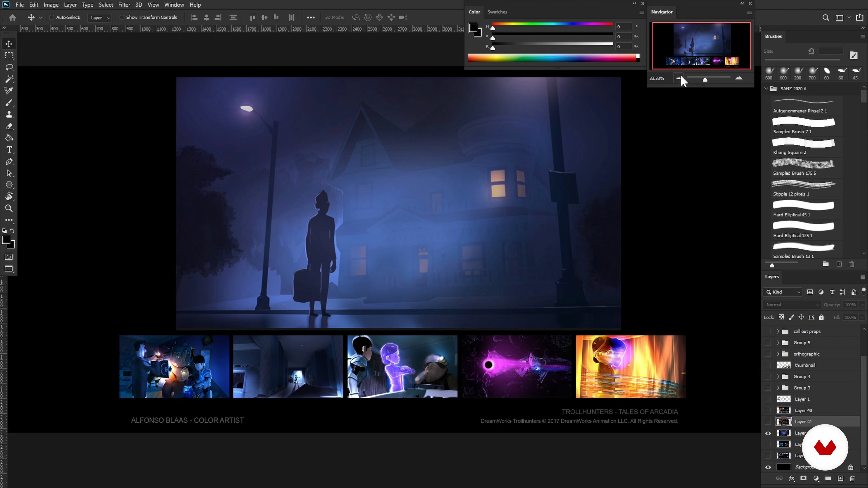Select the Magic Wand tool
The width and height of the screenshot is (868, 488).
[x=9, y=79]
